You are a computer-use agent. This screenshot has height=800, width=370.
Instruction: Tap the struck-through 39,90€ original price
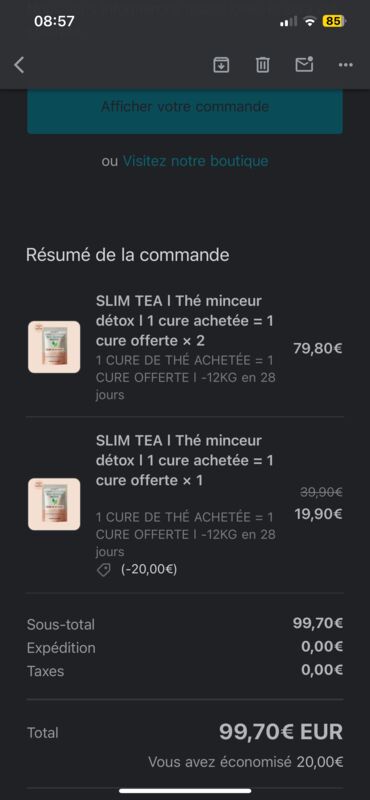321,492
